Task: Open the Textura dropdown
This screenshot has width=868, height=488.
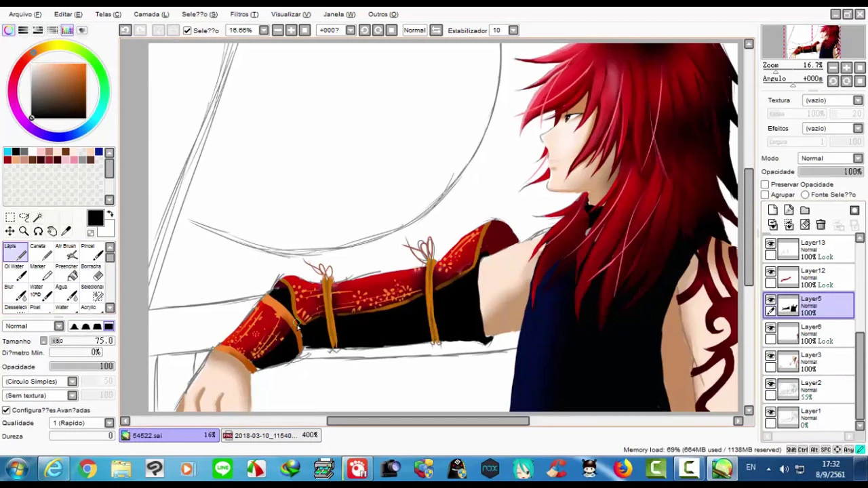Action: (x=858, y=100)
